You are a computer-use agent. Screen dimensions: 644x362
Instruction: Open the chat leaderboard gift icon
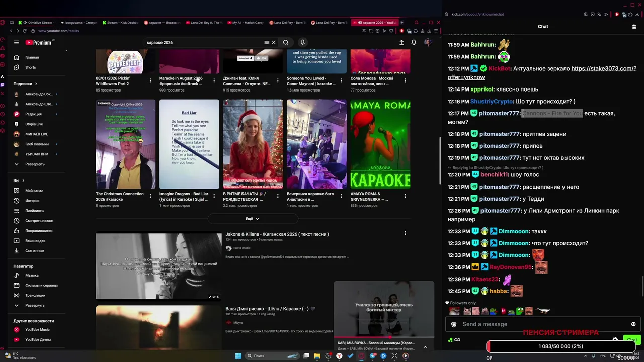(634, 27)
